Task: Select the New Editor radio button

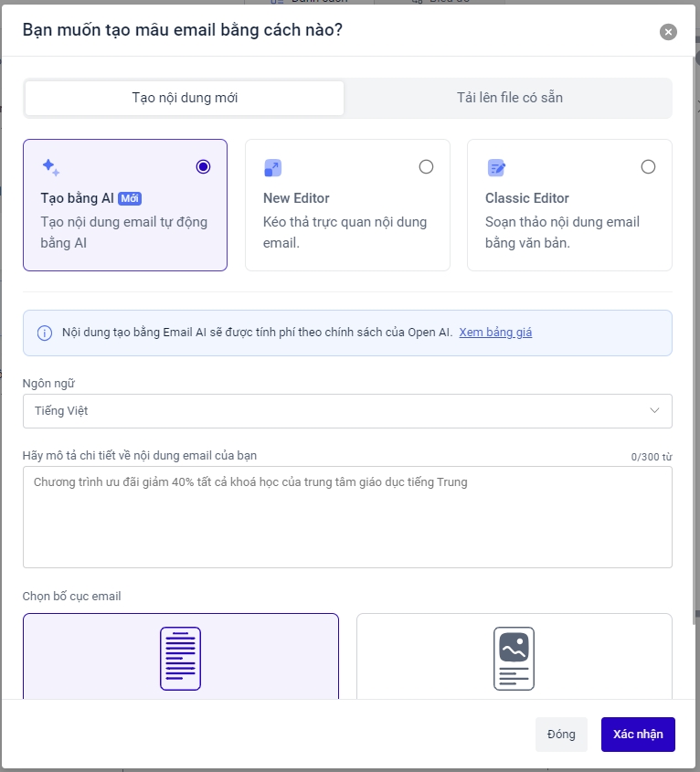Action: click(x=426, y=166)
